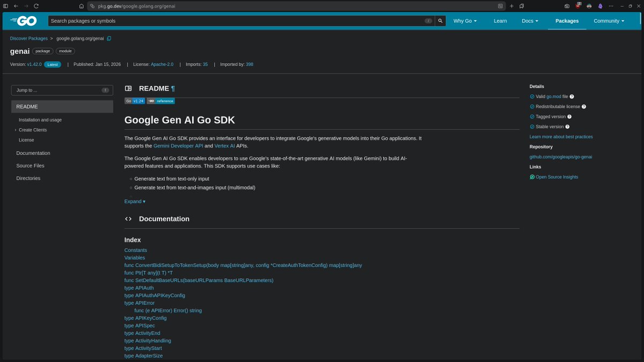This screenshot has height=362, width=644.
Task: Select README in the sidebar
Action: 62,107
